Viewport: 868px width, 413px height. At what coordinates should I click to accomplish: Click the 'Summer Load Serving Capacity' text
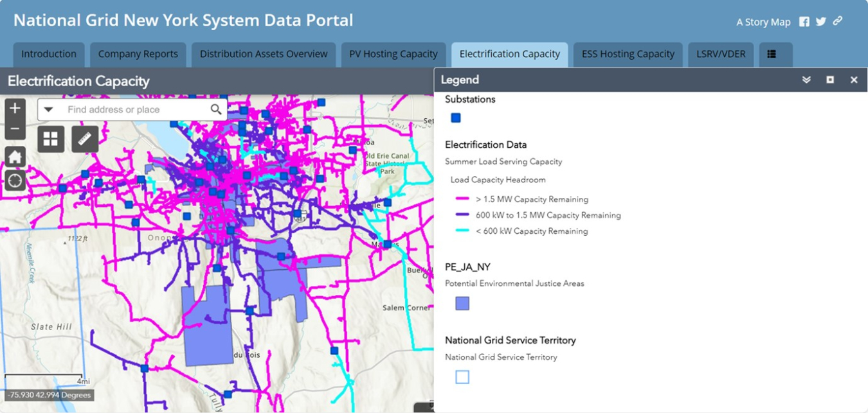click(503, 161)
